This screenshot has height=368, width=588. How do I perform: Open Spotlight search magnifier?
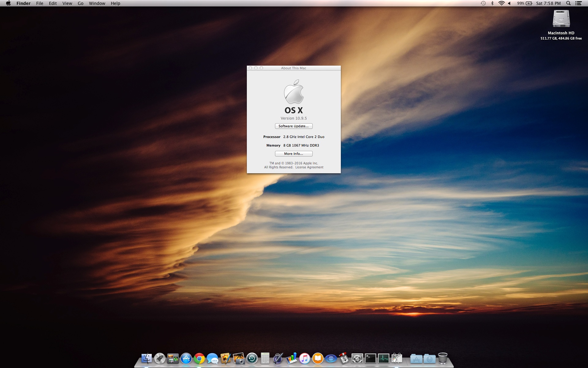tap(568, 3)
